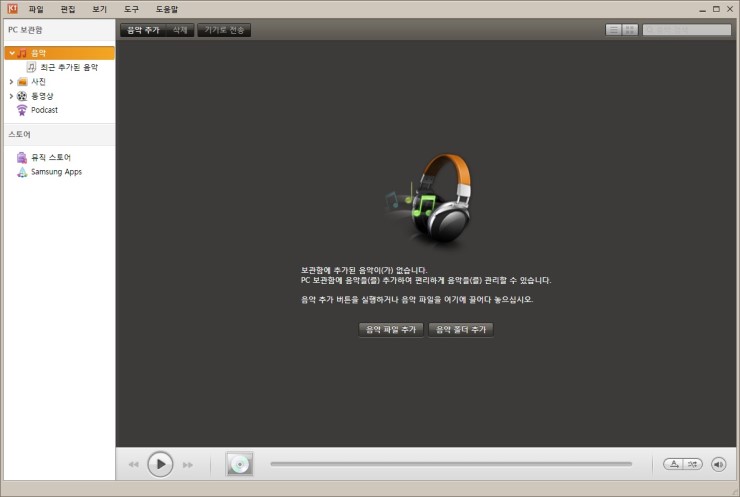Image resolution: width=740 pixels, height=497 pixels.
Task: Click the 사진 photo folder icon
Action: pos(22,82)
